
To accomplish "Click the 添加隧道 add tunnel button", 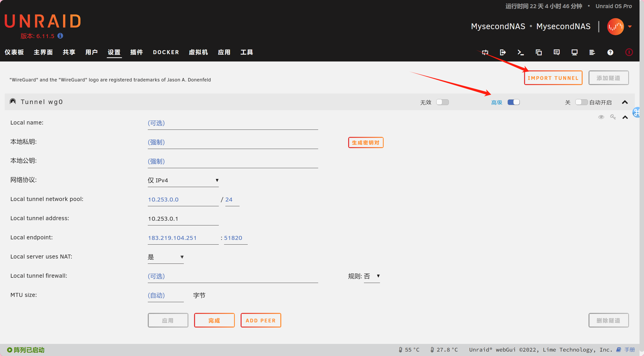I will [x=608, y=78].
